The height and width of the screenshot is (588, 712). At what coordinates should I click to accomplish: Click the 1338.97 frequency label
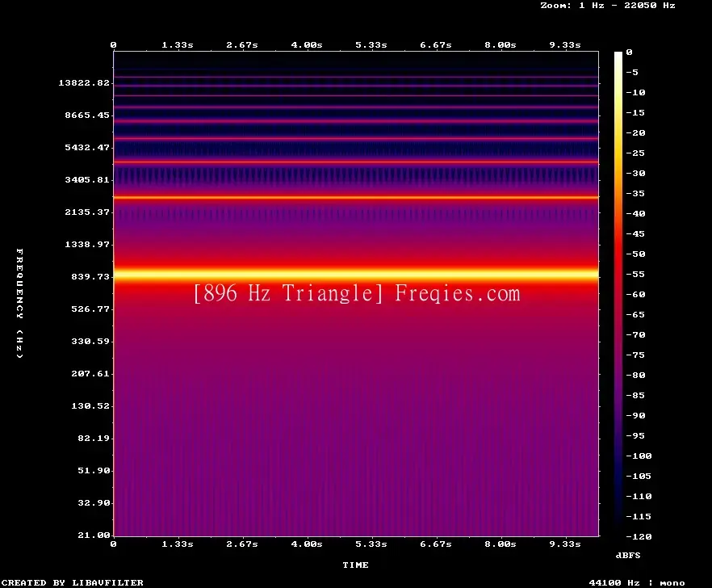87,244
